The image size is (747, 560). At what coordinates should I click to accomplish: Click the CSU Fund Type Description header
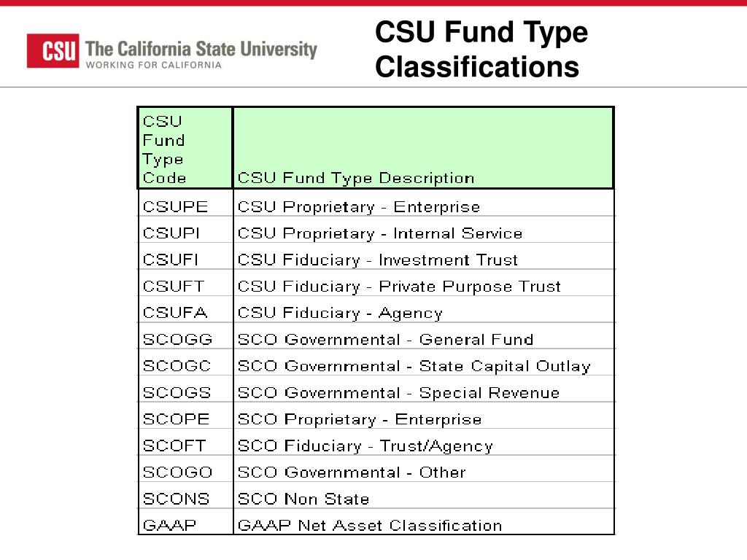423,148
